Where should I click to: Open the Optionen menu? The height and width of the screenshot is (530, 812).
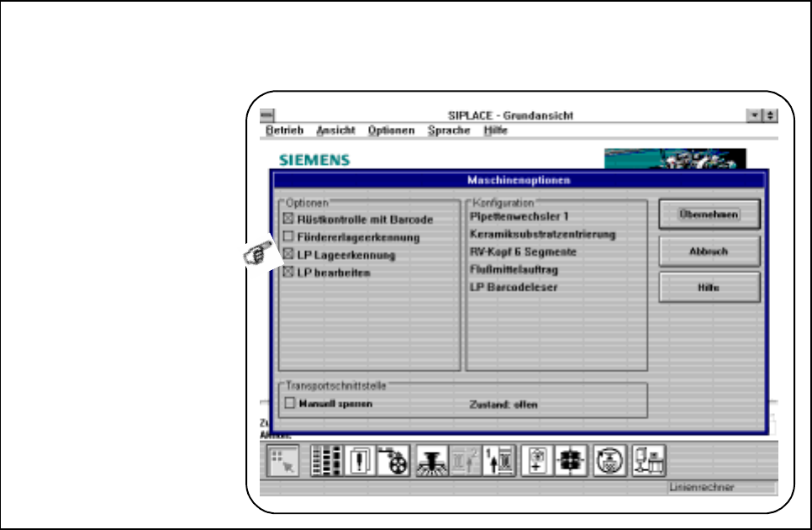pyautogui.click(x=391, y=130)
